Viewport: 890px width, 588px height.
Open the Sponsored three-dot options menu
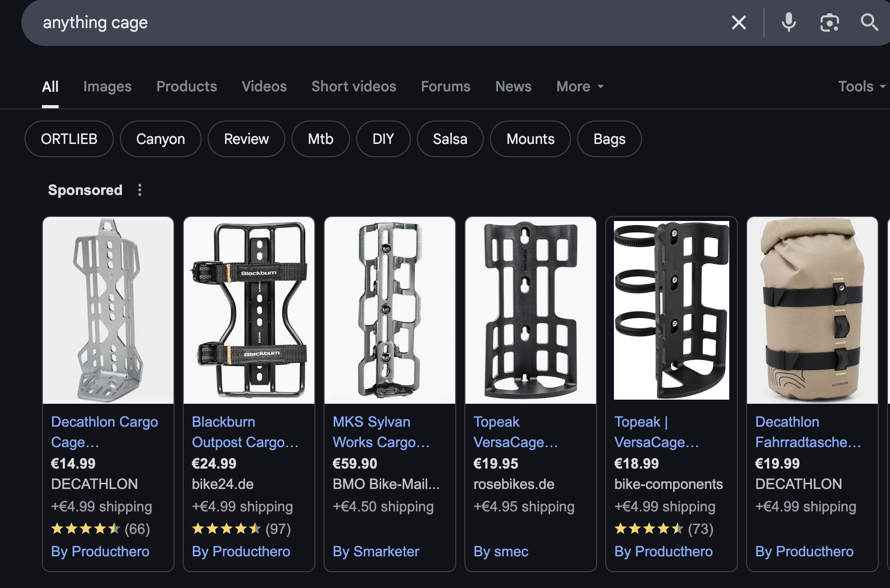click(140, 190)
